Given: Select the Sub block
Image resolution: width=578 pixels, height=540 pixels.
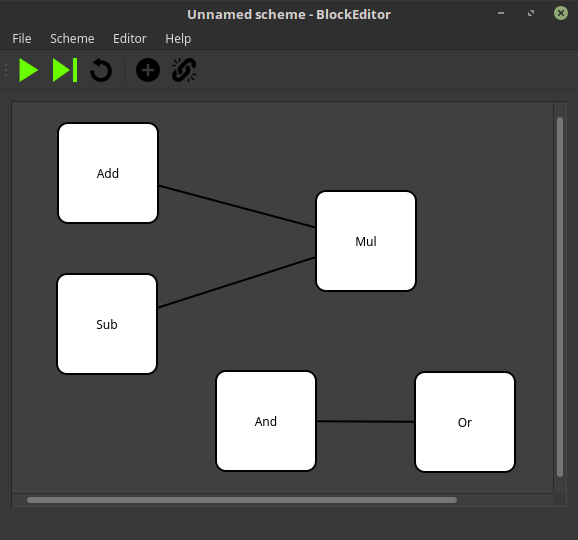Looking at the screenshot, I should coord(107,324).
